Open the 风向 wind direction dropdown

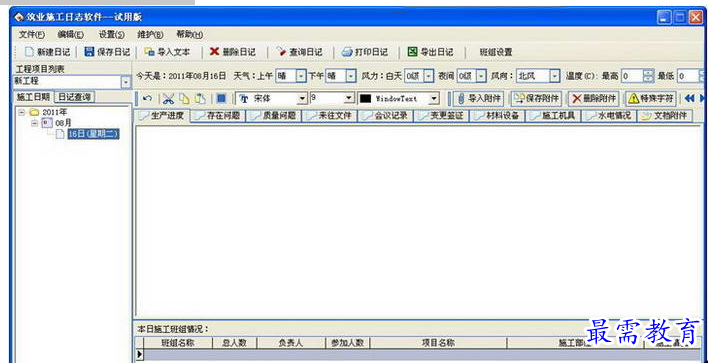click(x=555, y=76)
